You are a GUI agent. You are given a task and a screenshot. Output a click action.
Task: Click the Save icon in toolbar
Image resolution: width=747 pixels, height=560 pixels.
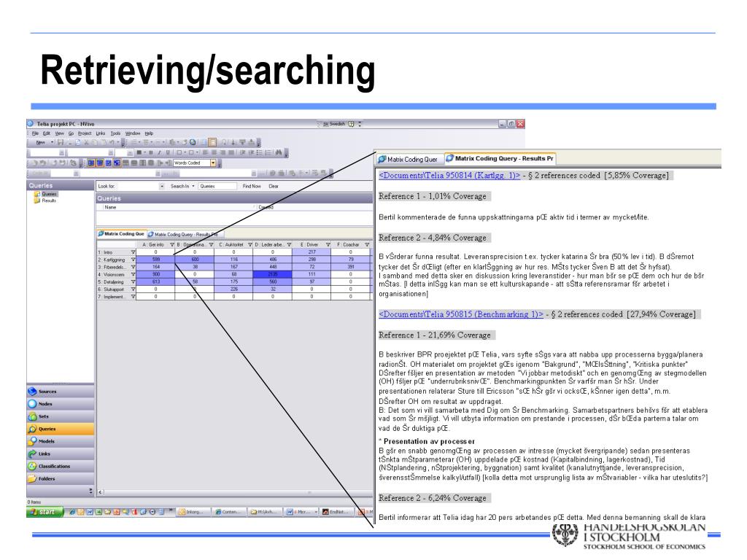(x=61, y=142)
